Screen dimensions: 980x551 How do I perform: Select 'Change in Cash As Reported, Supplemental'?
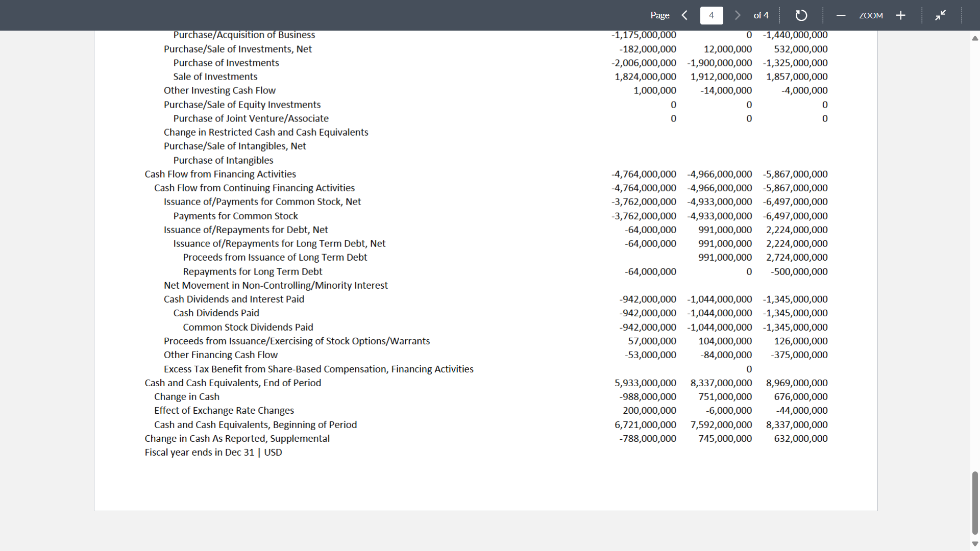[237, 438]
